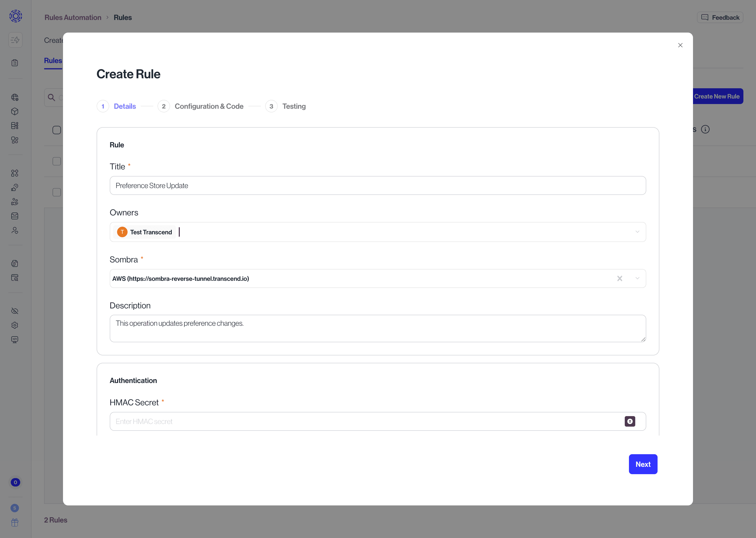Click the magnifier search icon behind the dialog
This screenshot has width=756, height=538.
[x=52, y=97]
